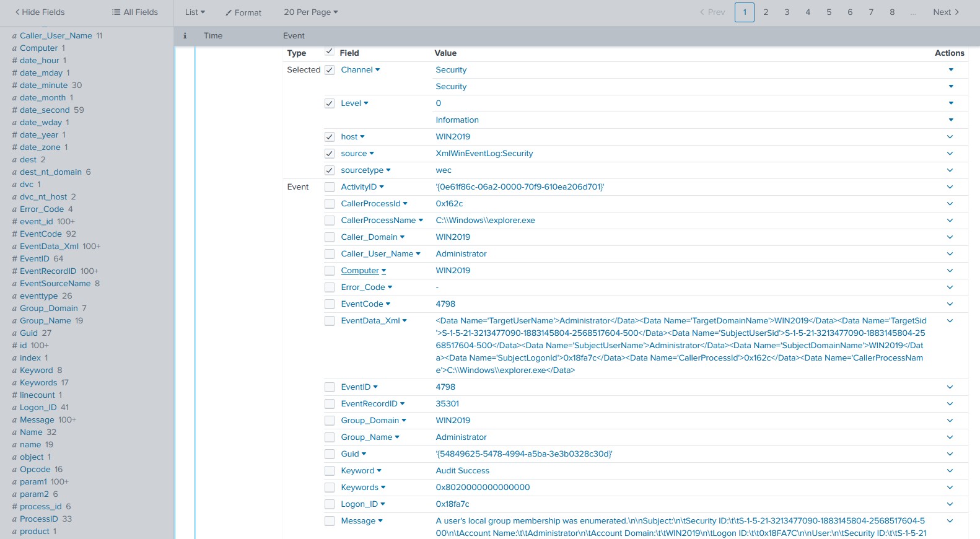Go to results page 2
This screenshot has width=980, height=539.
(x=766, y=12)
